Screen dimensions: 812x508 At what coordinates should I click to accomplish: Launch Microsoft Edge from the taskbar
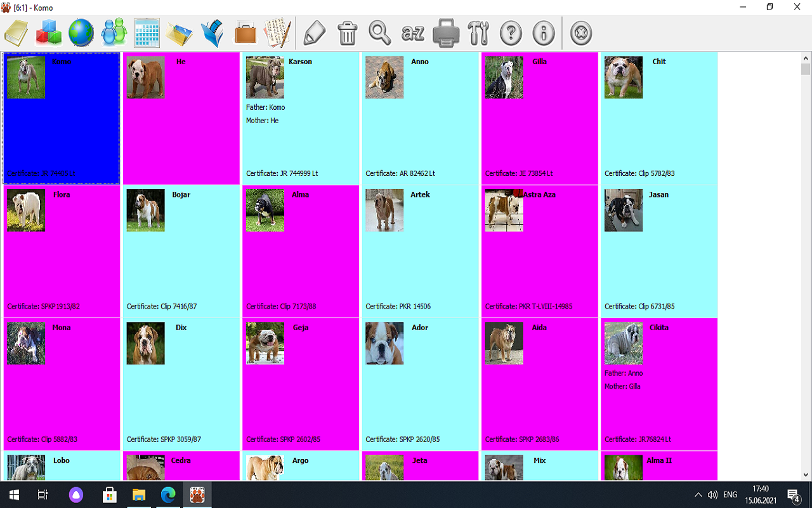click(168, 495)
